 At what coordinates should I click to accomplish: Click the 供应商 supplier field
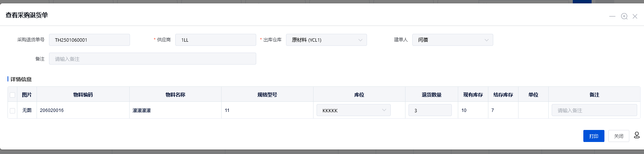[x=216, y=40]
